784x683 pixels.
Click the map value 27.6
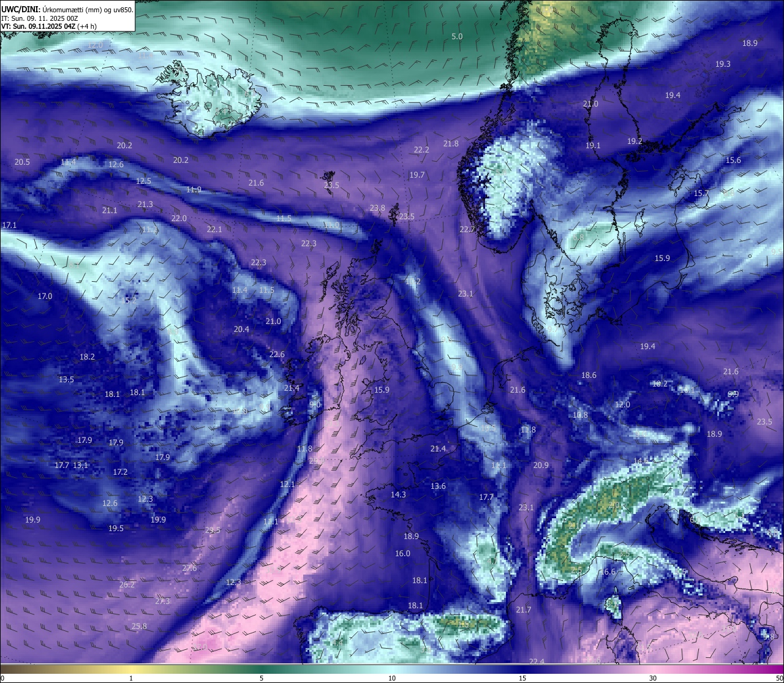pyautogui.click(x=189, y=568)
